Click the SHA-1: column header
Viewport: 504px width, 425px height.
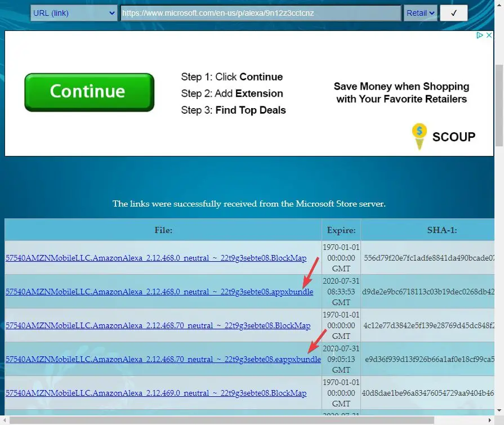coord(441,230)
